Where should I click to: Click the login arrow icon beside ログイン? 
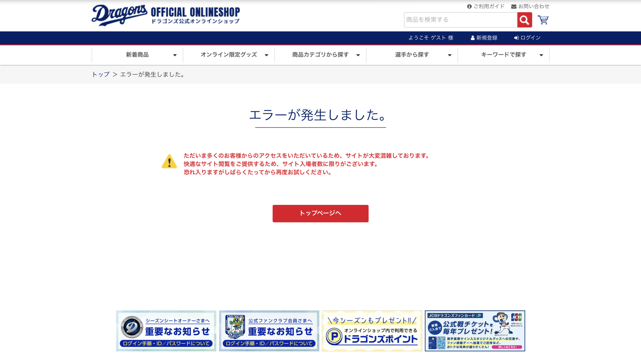point(516,38)
